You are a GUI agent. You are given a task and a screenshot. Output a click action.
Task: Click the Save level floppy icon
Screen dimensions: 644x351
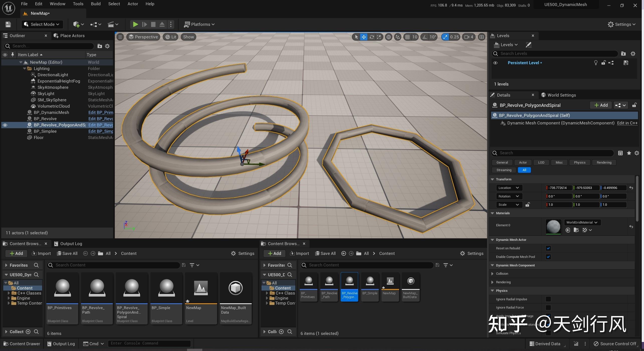[x=8, y=24]
